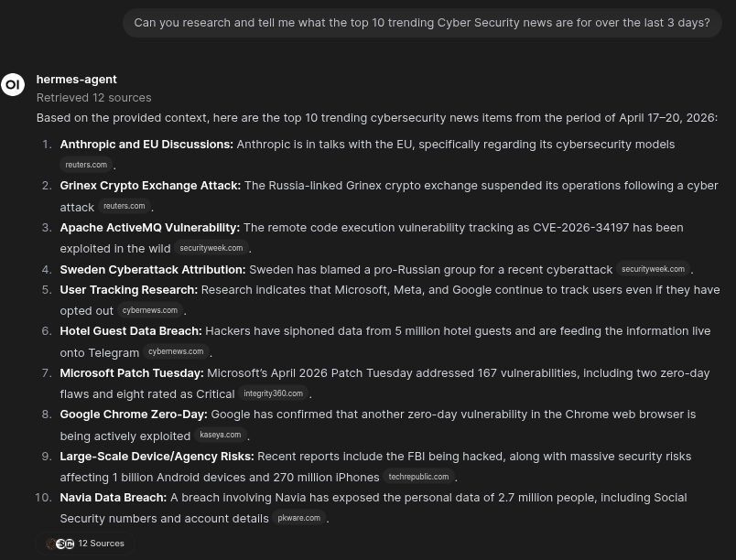The height and width of the screenshot is (560, 736).
Task: Click the kaseya.com source chip
Action: (x=220, y=435)
